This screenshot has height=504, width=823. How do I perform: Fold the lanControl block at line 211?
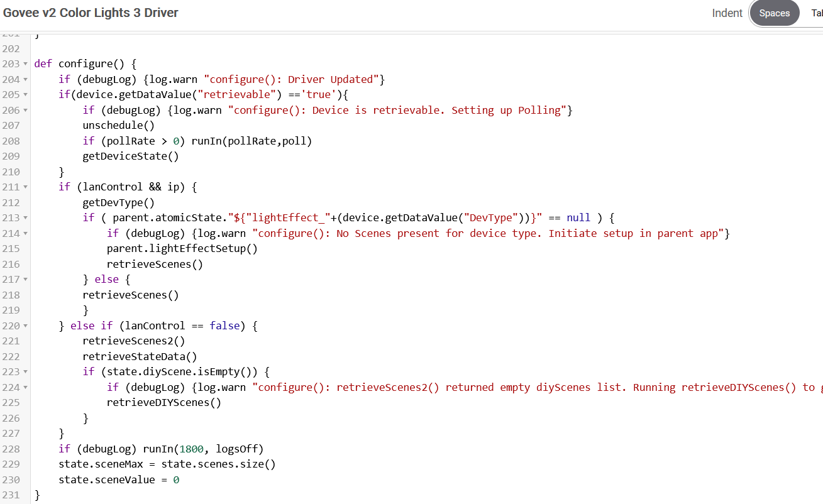[25, 187]
